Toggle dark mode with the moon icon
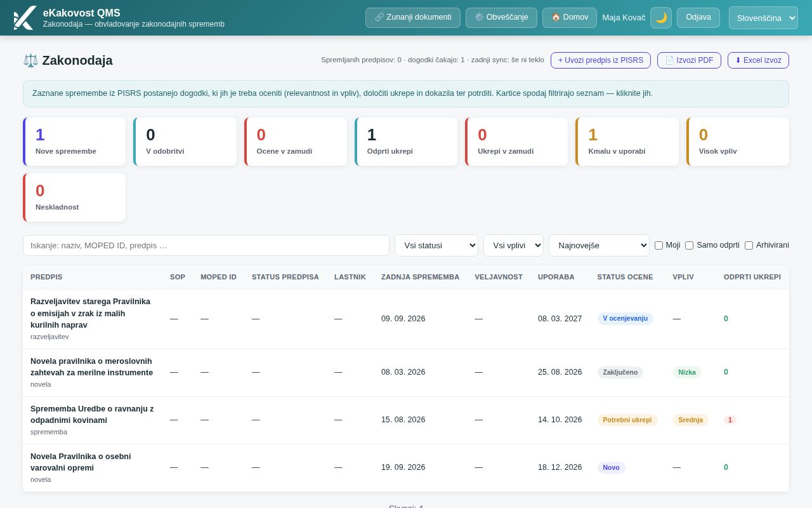The image size is (812, 508). 661,18
